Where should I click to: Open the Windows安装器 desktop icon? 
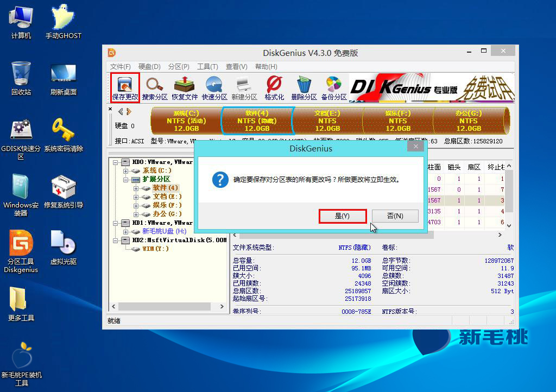[21, 195]
